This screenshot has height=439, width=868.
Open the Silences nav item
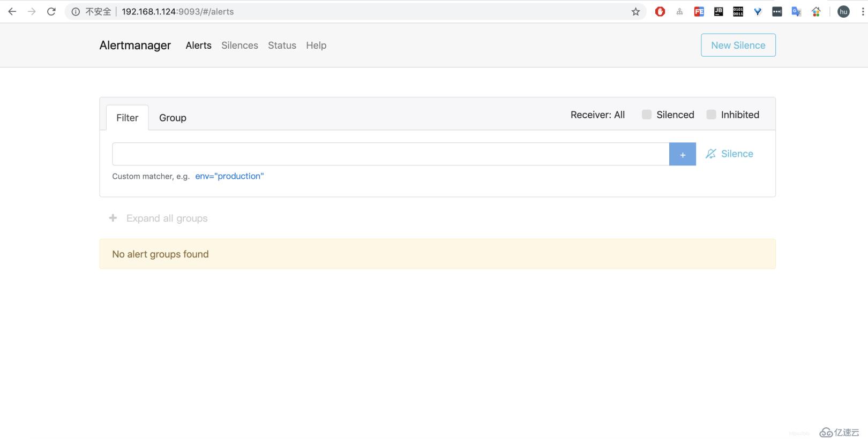click(x=240, y=46)
